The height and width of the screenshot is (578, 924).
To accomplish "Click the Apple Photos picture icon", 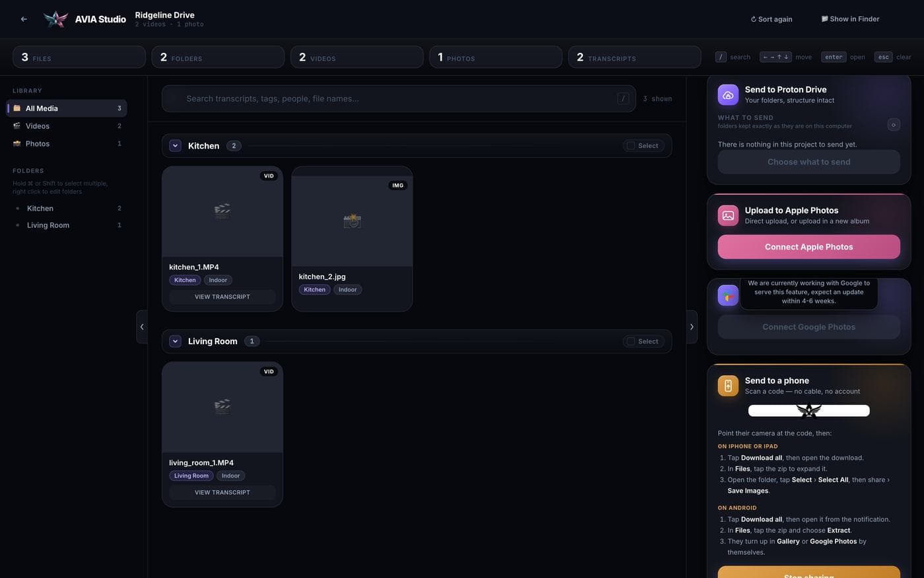I will pos(728,215).
